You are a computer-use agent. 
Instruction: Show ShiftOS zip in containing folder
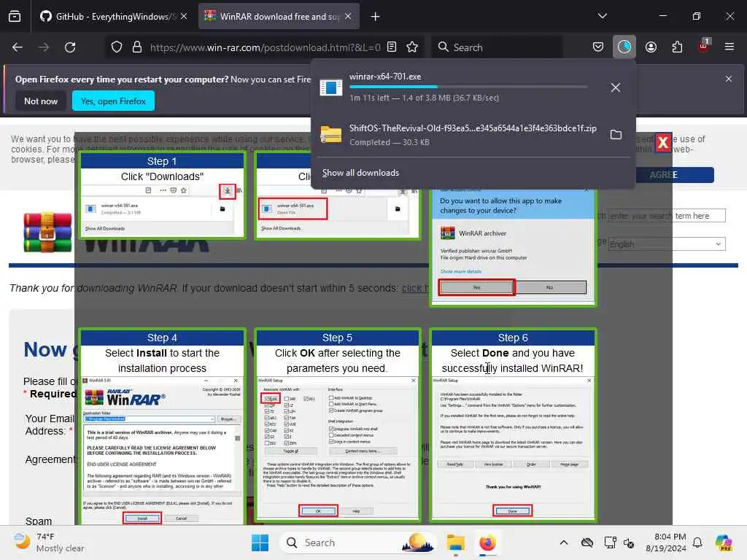click(616, 135)
